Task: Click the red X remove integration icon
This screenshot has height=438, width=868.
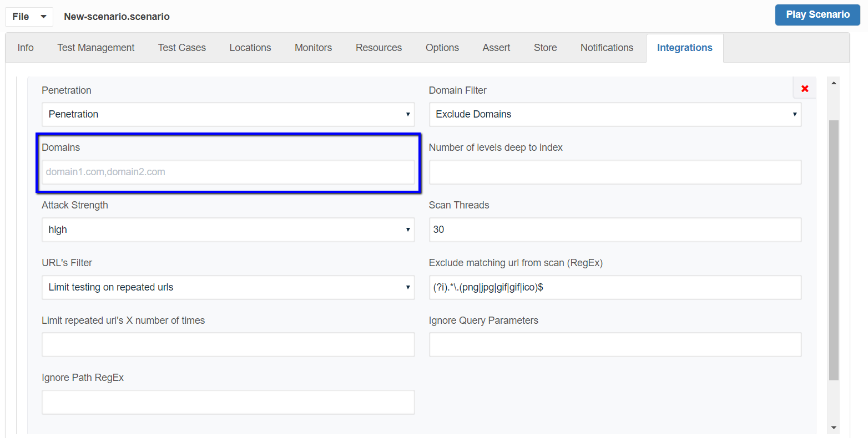Action: (x=805, y=89)
